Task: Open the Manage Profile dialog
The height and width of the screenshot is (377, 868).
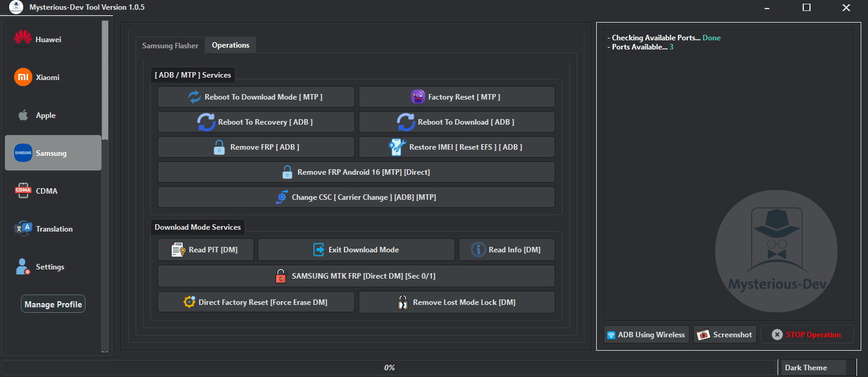Action: (x=53, y=304)
